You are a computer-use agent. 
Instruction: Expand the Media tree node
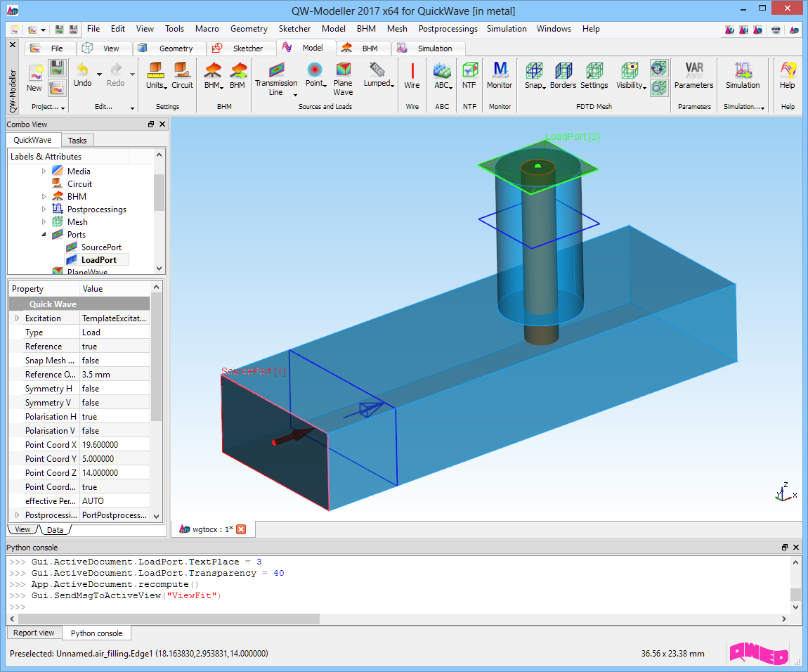(44, 172)
